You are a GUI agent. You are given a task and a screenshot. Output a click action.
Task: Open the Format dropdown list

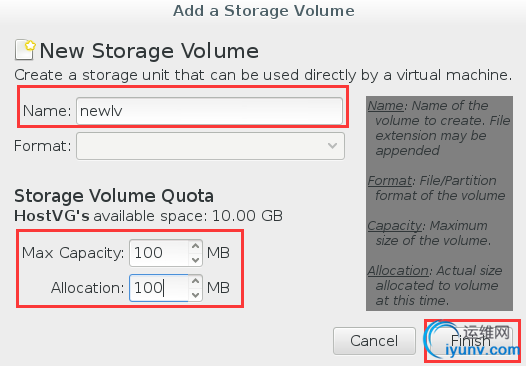point(210,146)
